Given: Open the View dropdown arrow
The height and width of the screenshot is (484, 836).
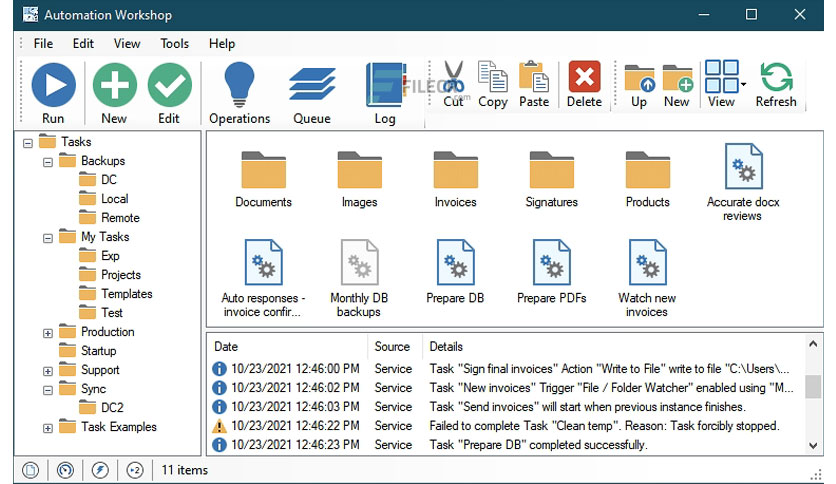Looking at the screenshot, I should tap(743, 84).
